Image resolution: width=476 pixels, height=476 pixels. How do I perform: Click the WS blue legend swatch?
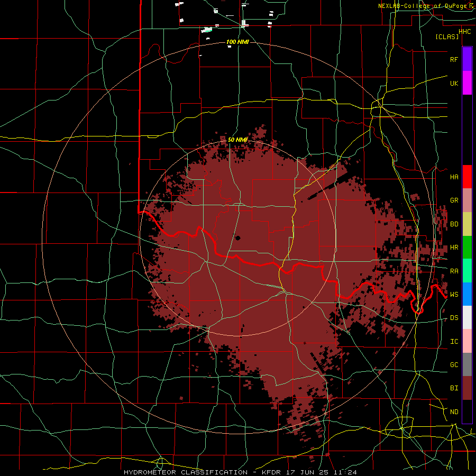(467, 294)
